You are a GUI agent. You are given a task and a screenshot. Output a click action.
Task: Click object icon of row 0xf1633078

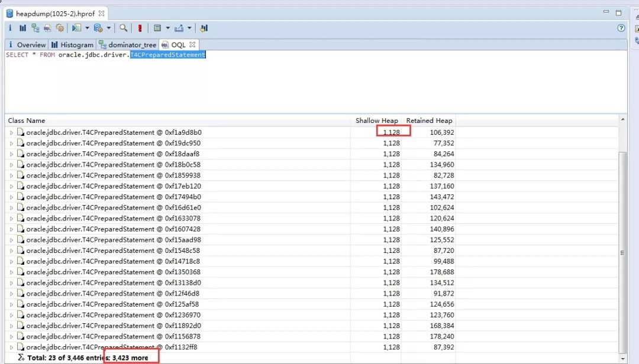pyautogui.click(x=21, y=218)
